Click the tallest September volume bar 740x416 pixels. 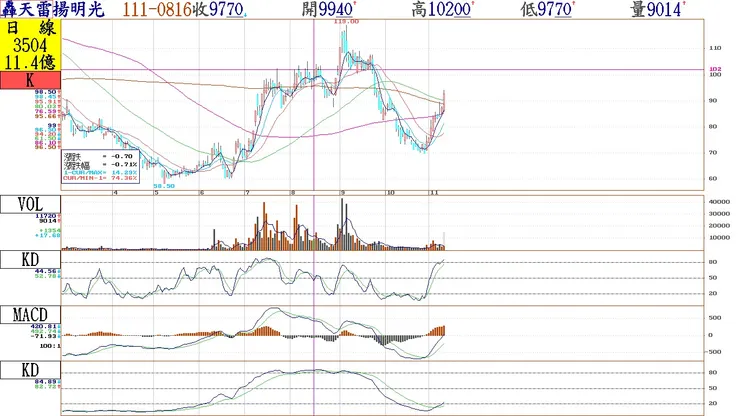point(342,224)
